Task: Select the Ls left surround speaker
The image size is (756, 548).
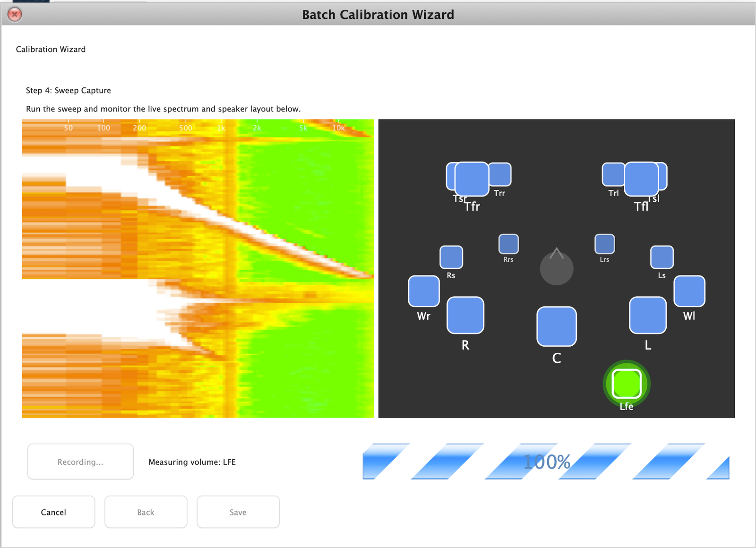Action: click(x=661, y=257)
